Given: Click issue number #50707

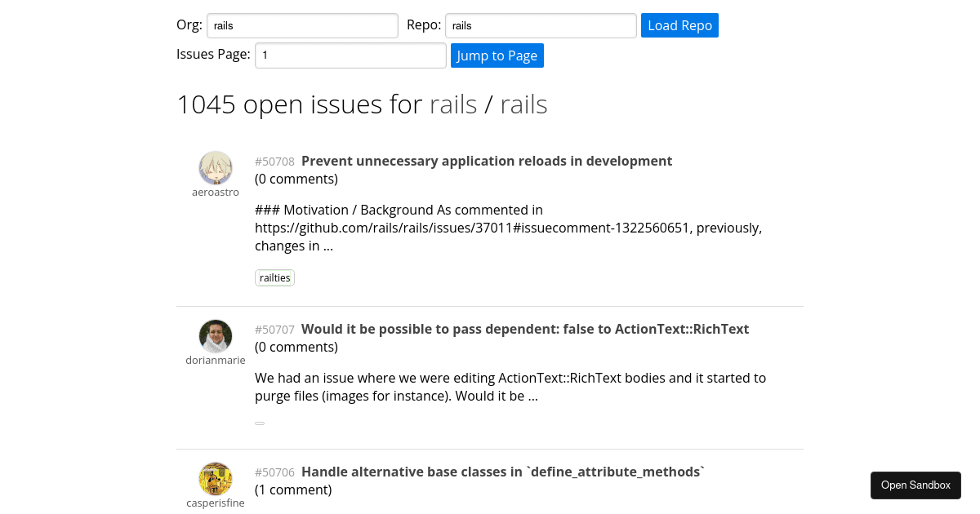Looking at the screenshot, I should point(274,330).
